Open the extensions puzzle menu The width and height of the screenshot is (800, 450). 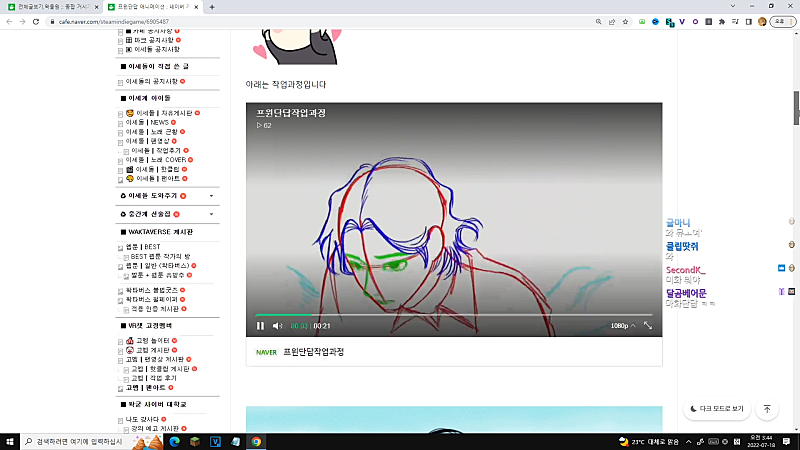[721, 22]
